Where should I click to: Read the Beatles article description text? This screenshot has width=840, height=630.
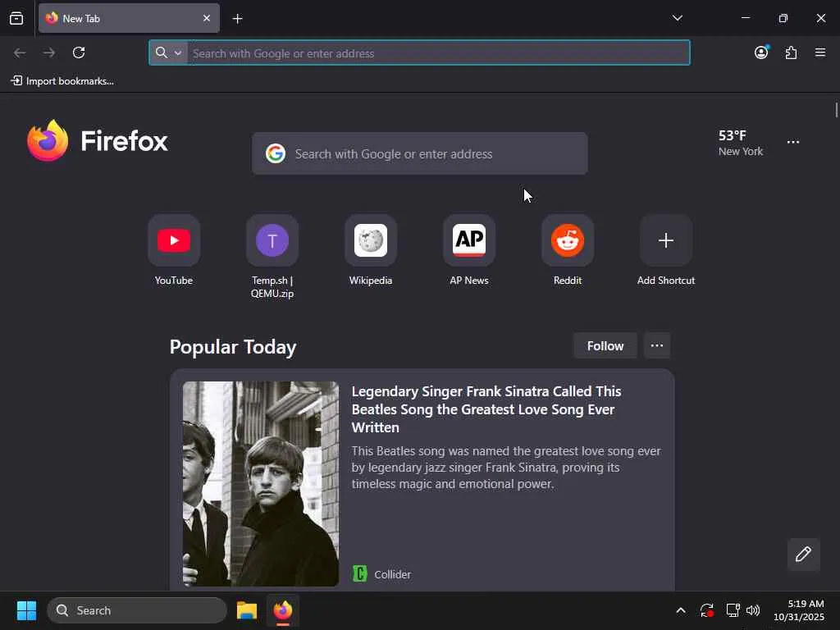507,467
